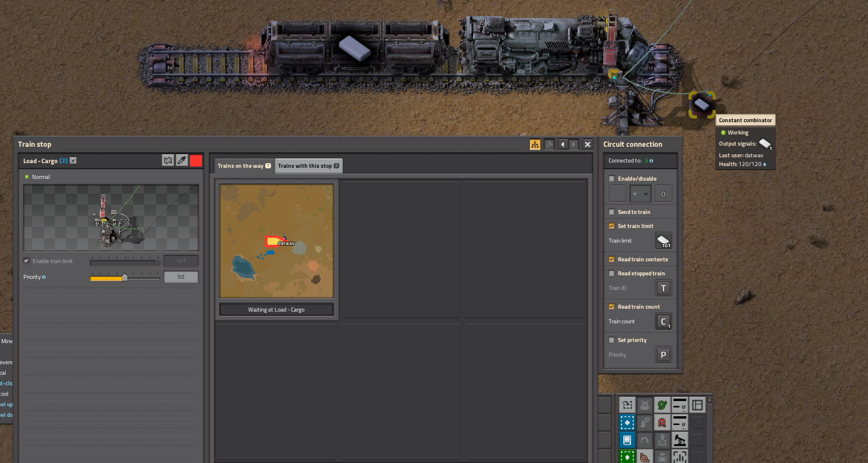The image size is (868, 463).
Task: Open the blue blueprint book shortcut
Action: 627,440
